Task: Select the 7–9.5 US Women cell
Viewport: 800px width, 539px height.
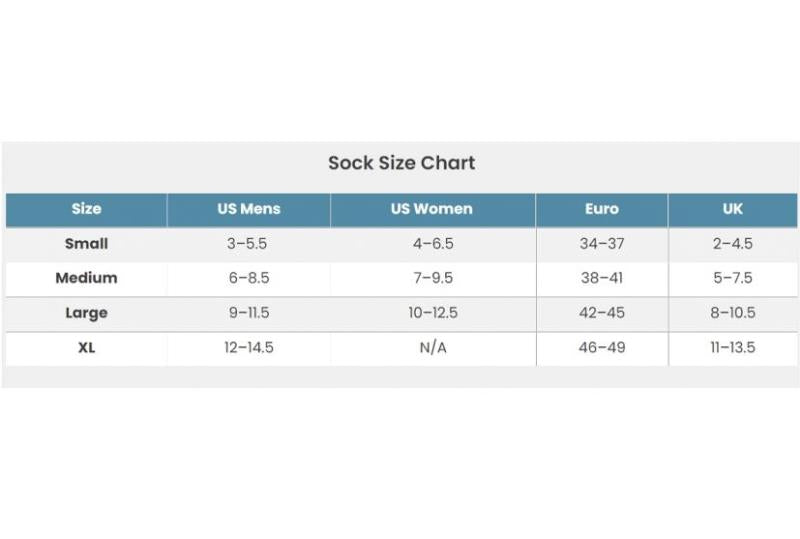Action: 432,278
